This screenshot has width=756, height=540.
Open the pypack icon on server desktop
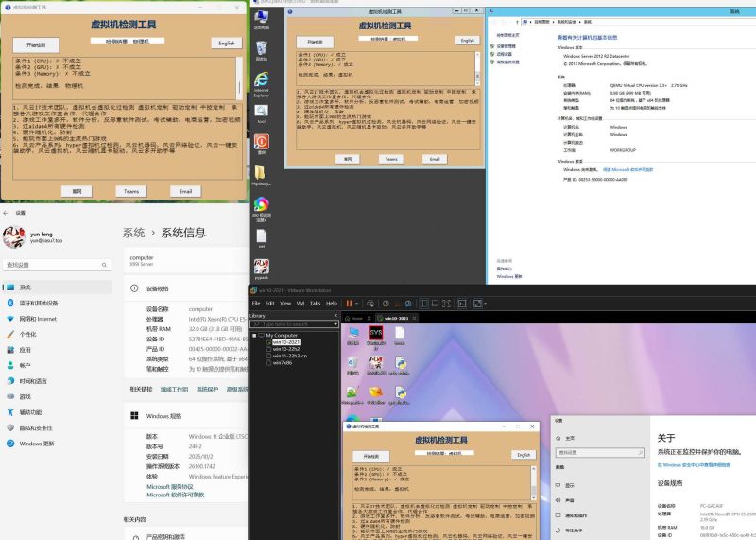(x=262, y=270)
